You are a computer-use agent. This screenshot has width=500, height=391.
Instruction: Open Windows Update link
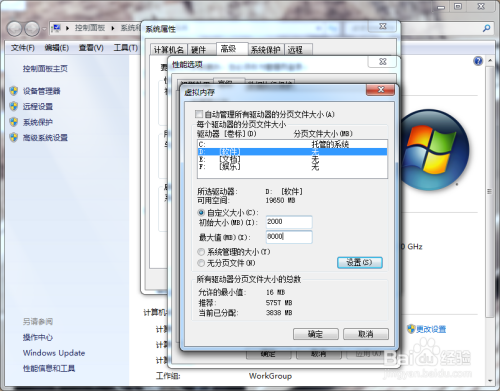pos(54,353)
